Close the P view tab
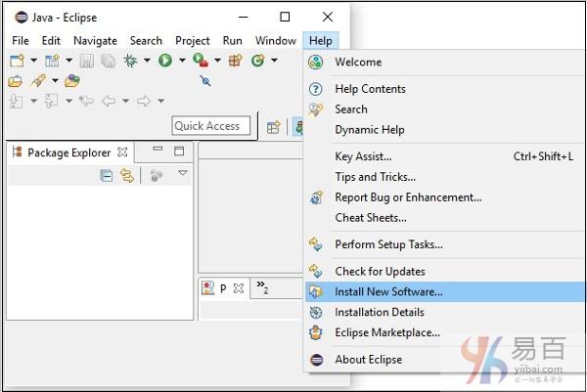Image resolution: width=587 pixels, height=392 pixels. tap(239, 288)
